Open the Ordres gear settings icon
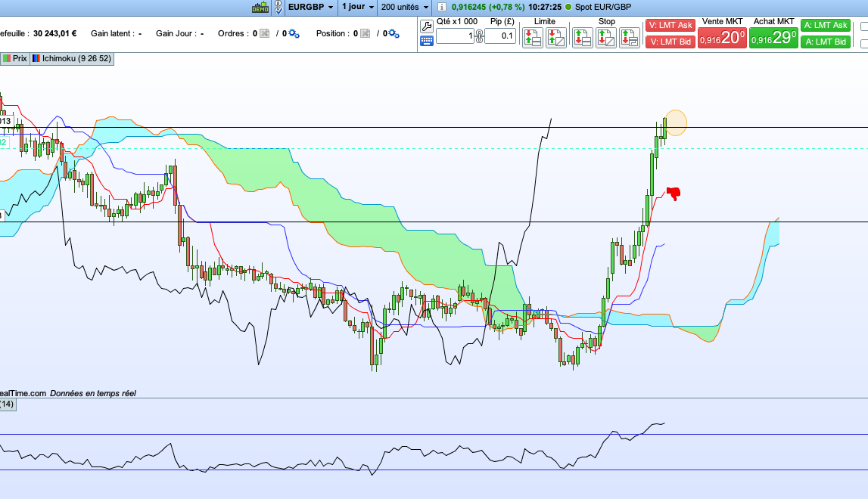868x499 pixels. [x=294, y=34]
